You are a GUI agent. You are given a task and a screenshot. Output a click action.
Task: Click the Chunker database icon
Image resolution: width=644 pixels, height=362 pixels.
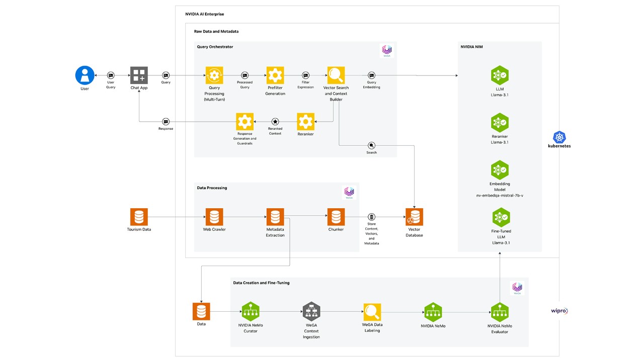tap(336, 216)
